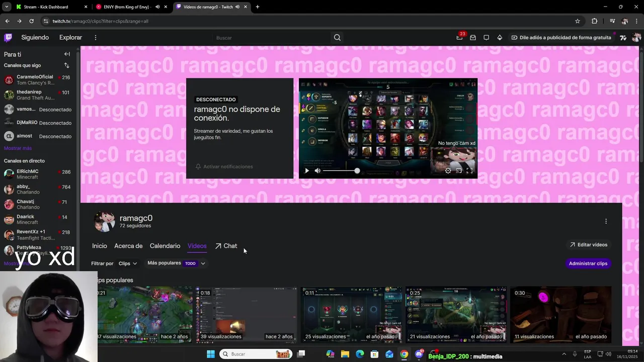Viewport: 644px width, 362px height.
Task: Reload the page in Chrome
Action: coord(31,21)
